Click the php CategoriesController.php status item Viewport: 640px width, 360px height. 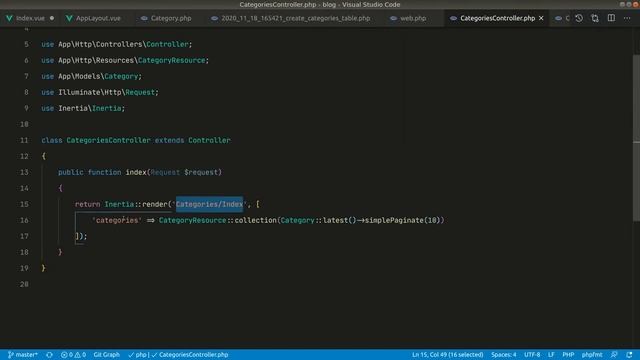178,355
